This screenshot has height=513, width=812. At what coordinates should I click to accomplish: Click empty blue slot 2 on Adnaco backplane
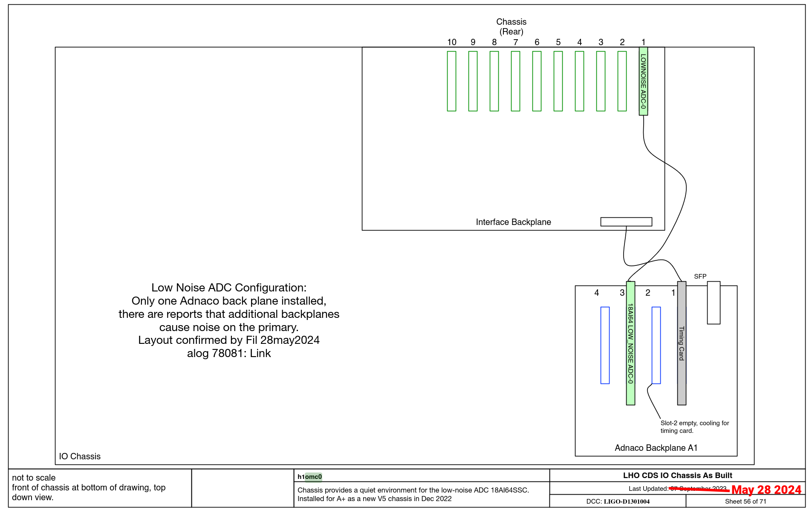pyautogui.click(x=656, y=345)
